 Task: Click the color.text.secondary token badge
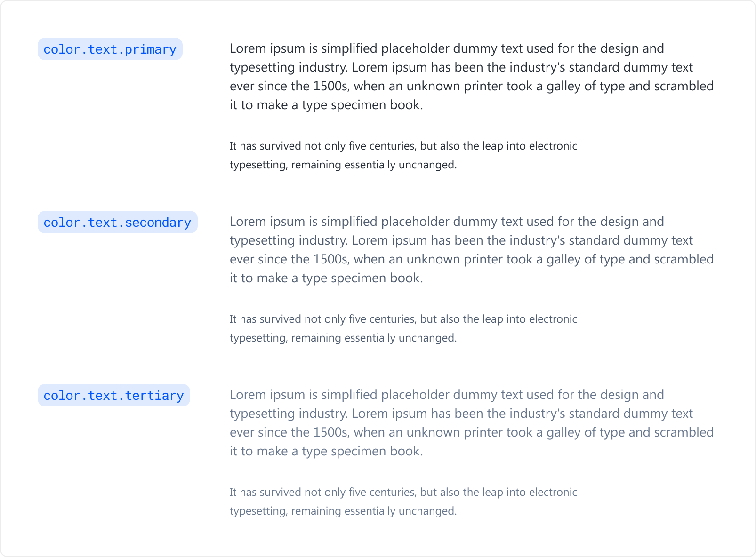(x=117, y=223)
